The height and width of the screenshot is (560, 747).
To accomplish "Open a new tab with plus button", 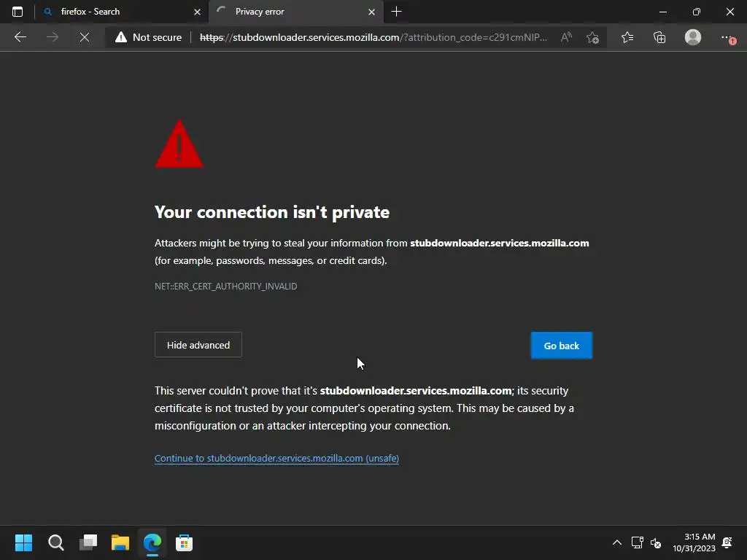I will click(x=396, y=12).
